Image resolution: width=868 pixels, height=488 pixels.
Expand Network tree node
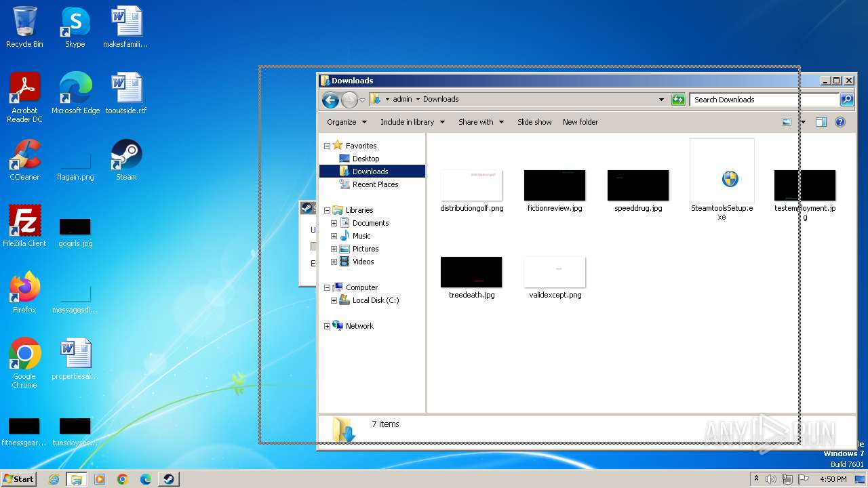[x=327, y=326]
